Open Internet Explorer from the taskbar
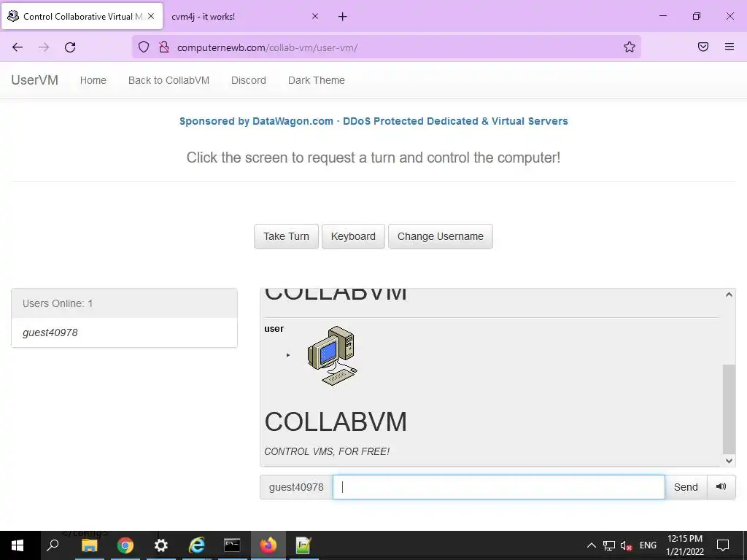Image resolution: width=747 pixels, height=560 pixels. click(197, 545)
